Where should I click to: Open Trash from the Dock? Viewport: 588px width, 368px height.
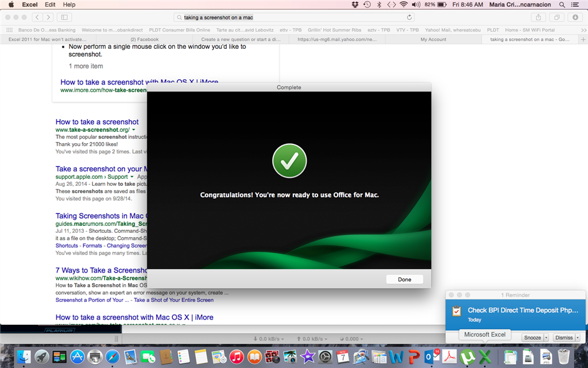(x=564, y=356)
